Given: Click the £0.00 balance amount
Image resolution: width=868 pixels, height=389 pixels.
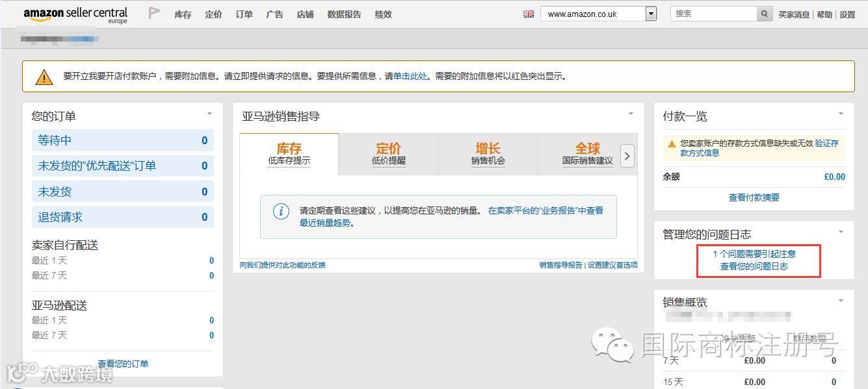Looking at the screenshot, I should coord(834,177).
